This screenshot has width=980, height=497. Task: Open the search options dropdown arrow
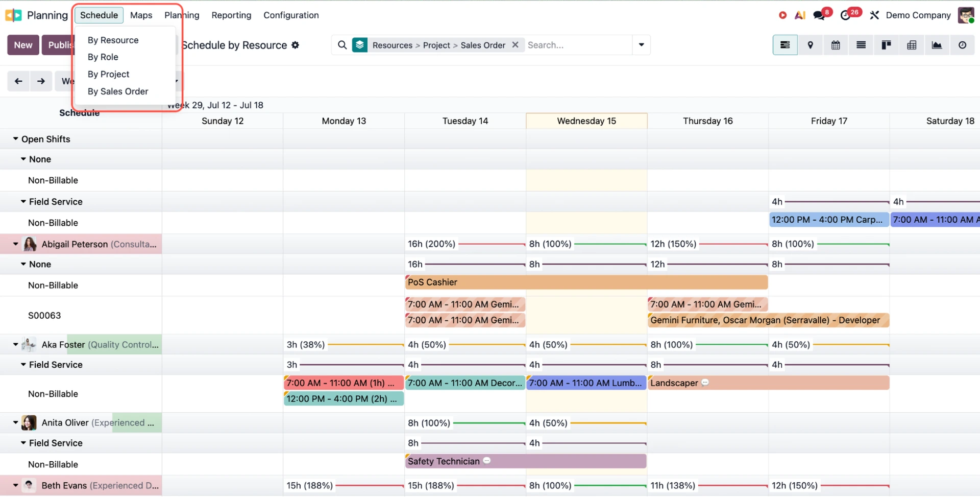[642, 45]
